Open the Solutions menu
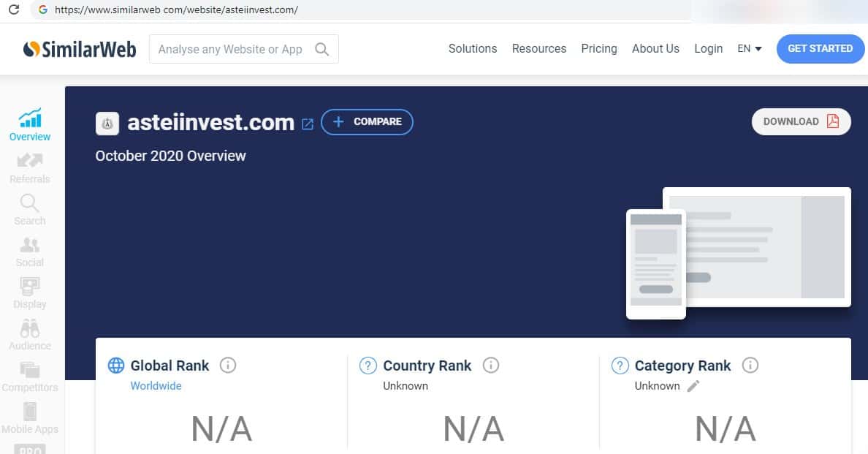This screenshot has width=868, height=454. point(473,49)
